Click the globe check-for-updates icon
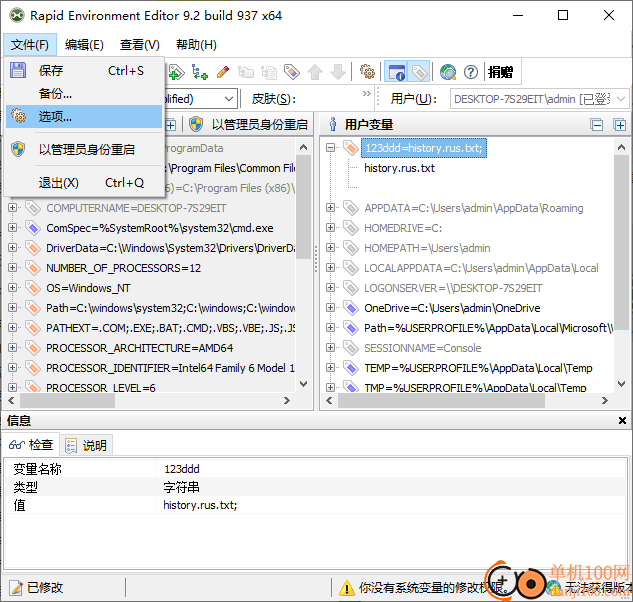The image size is (633, 602). click(x=448, y=72)
